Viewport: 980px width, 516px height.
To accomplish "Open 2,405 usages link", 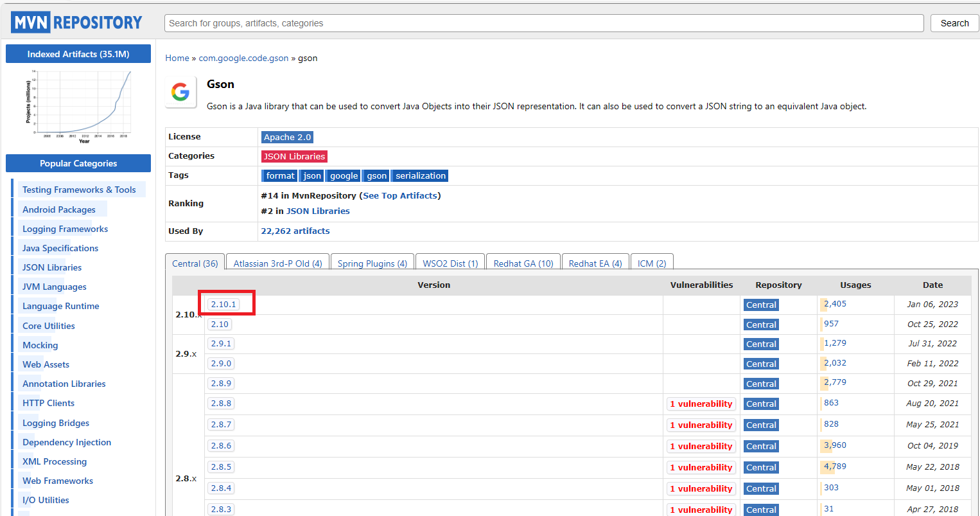I will [835, 304].
